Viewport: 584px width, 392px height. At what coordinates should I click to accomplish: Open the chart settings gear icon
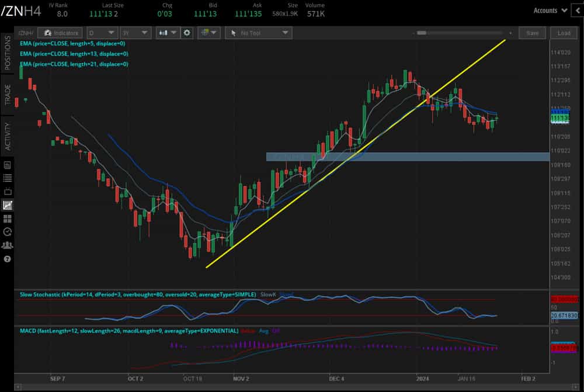point(187,33)
